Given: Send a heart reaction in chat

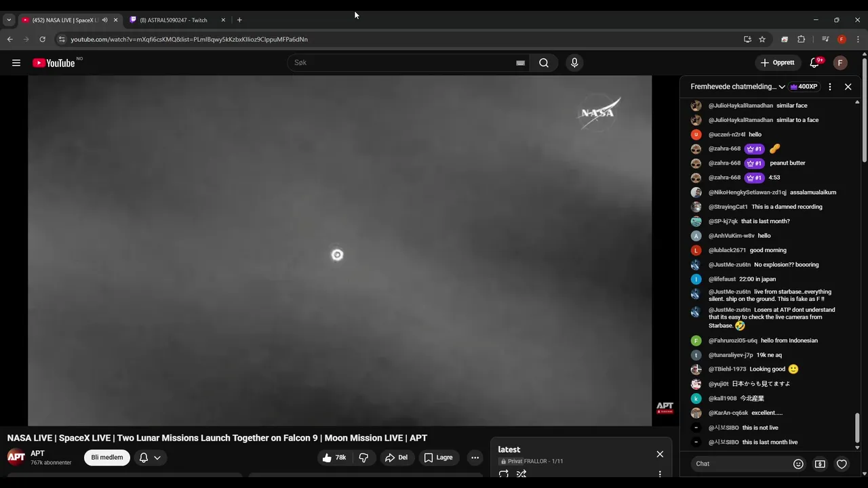Looking at the screenshot, I should [x=842, y=464].
